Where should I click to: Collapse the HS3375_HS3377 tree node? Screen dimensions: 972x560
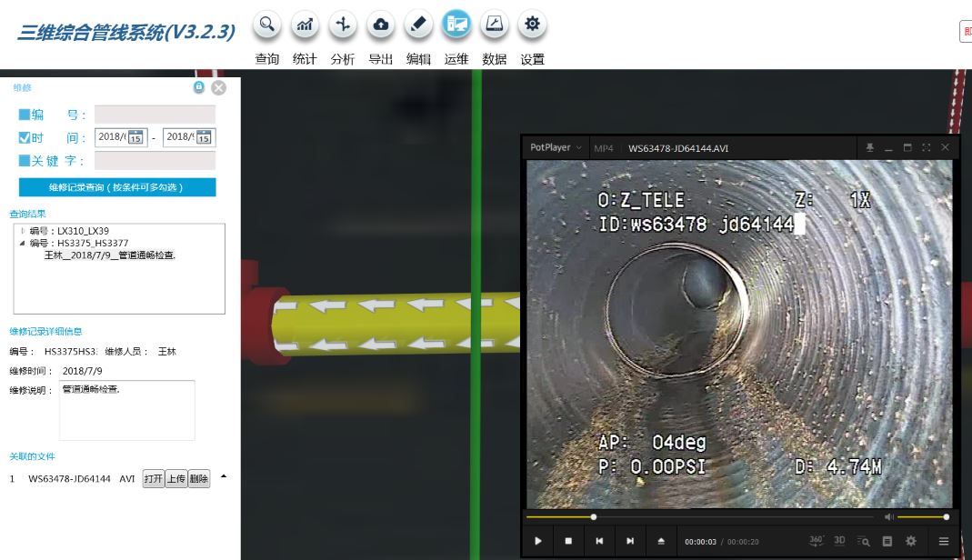(23, 243)
